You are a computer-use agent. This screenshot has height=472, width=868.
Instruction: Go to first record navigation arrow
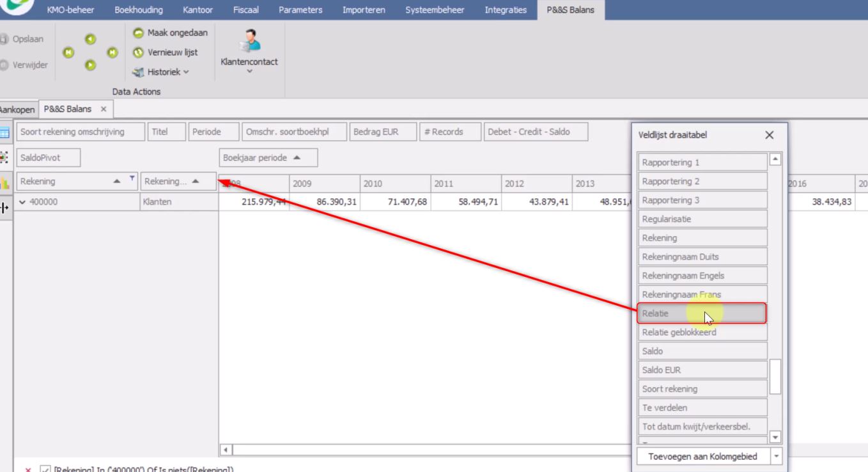pos(68,52)
